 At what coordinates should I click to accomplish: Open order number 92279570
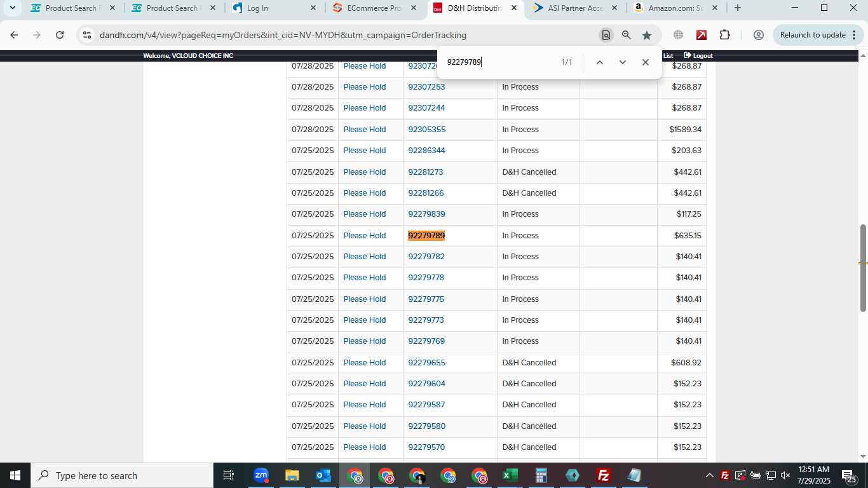point(426,447)
